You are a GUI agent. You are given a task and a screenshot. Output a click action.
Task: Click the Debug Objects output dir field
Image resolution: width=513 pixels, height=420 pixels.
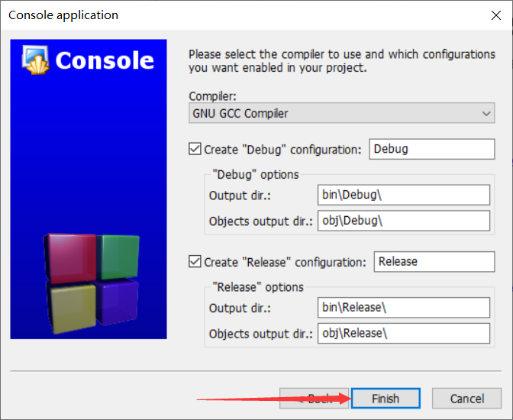point(404,221)
